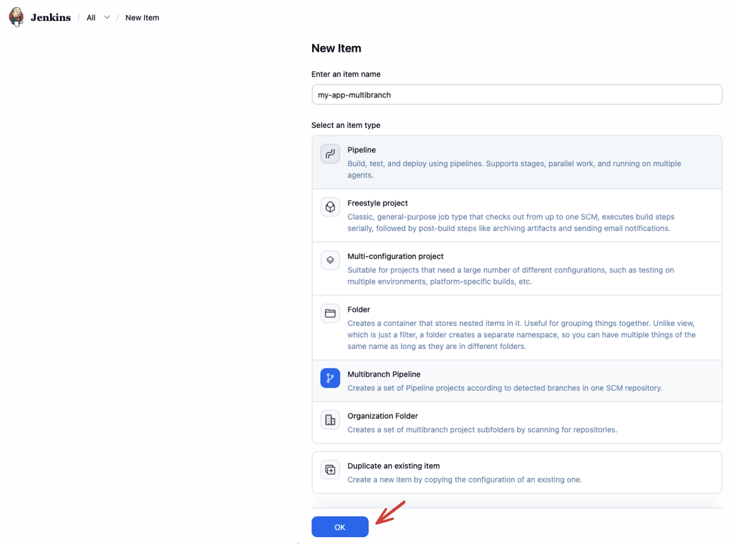The width and height of the screenshot is (756, 546).
Task: Click the New Item page heading
Action: click(336, 48)
